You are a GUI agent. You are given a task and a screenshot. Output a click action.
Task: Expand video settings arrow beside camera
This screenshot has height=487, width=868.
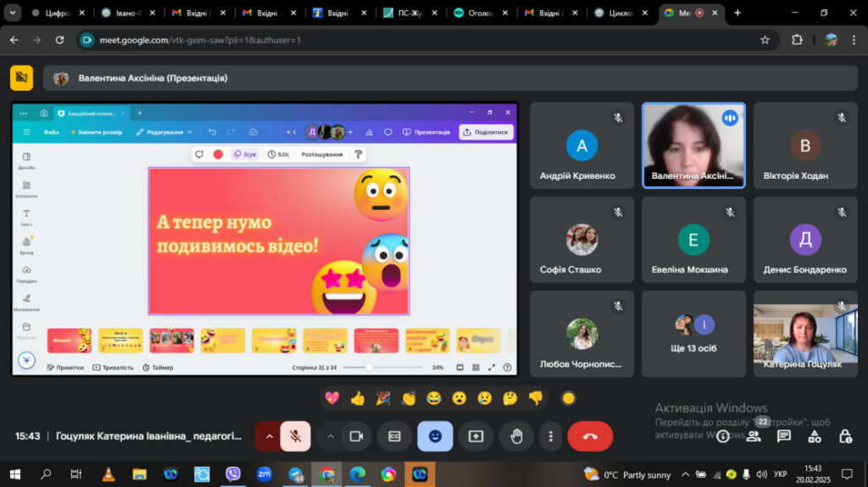[331, 436]
